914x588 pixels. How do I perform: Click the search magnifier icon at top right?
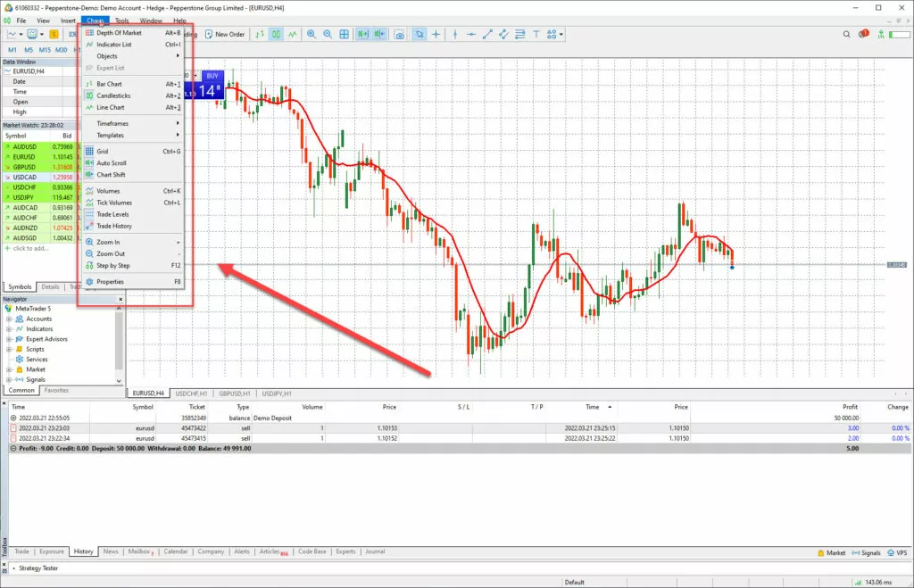pos(847,35)
